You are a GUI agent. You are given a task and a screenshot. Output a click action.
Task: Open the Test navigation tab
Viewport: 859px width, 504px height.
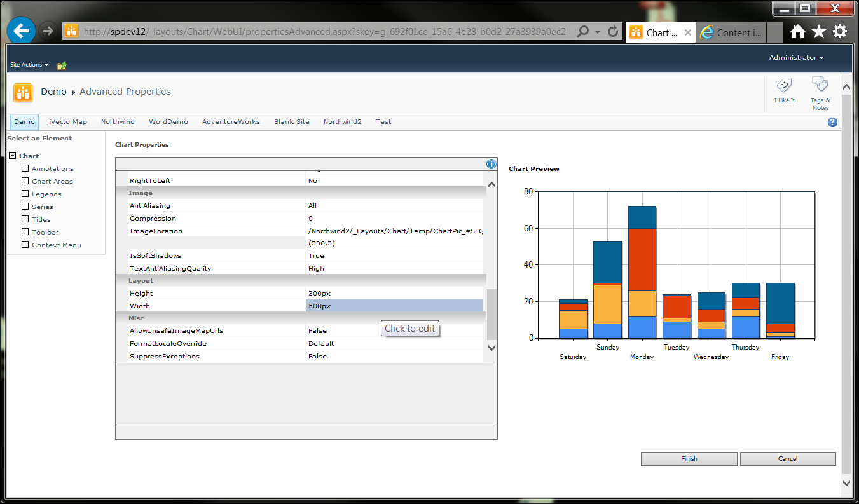pos(383,122)
